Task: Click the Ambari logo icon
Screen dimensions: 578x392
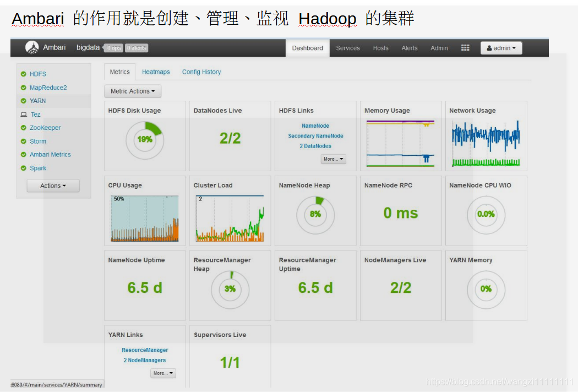Action: (32, 47)
